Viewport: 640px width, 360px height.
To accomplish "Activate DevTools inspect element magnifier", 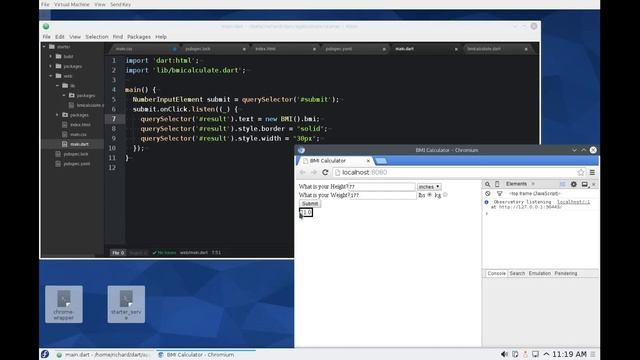I will (x=487, y=184).
